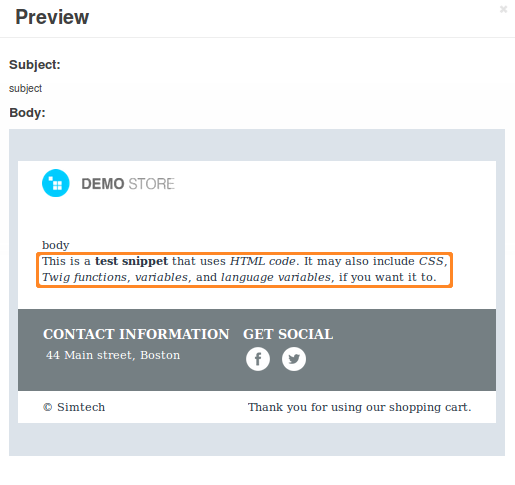The image size is (515, 485).
Task: Click the subject value text
Action: pyautogui.click(x=25, y=88)
